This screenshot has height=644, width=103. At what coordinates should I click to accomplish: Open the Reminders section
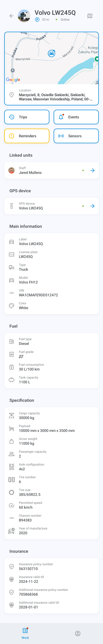click(27, 136)
